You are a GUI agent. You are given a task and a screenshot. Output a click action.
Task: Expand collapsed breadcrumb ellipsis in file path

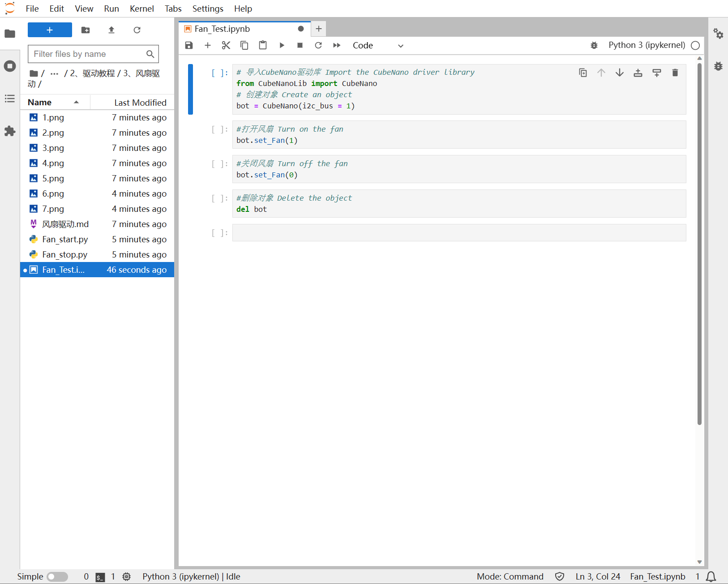point(54,73)
